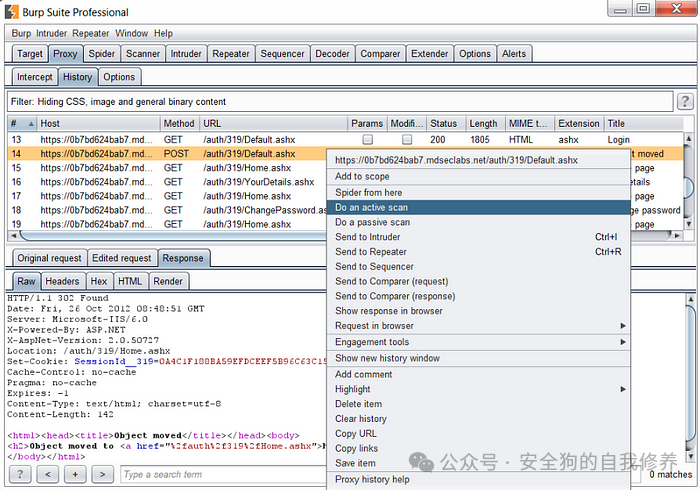Click the history table horizontal scrollbar
Image resolution: width=700 pixels, height=490 pixels.
point(172,235)
